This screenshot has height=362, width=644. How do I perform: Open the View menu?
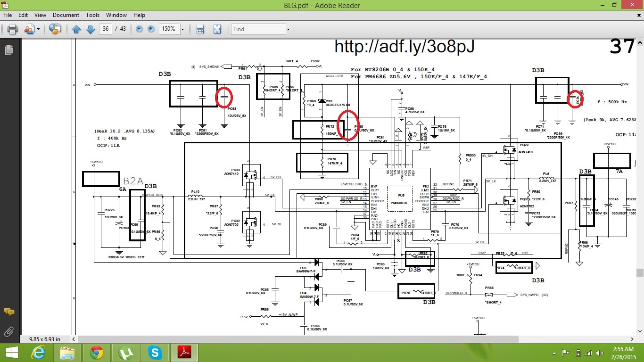[40, 15]
